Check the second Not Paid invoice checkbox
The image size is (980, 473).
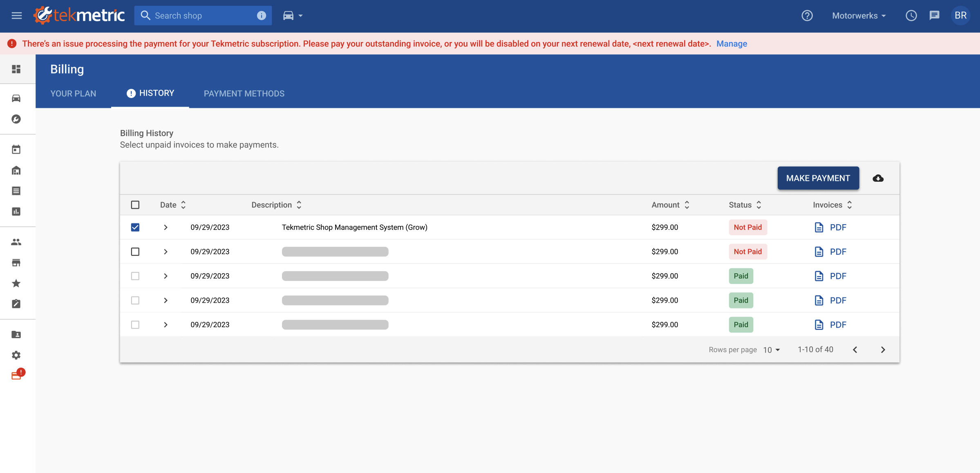135,252
